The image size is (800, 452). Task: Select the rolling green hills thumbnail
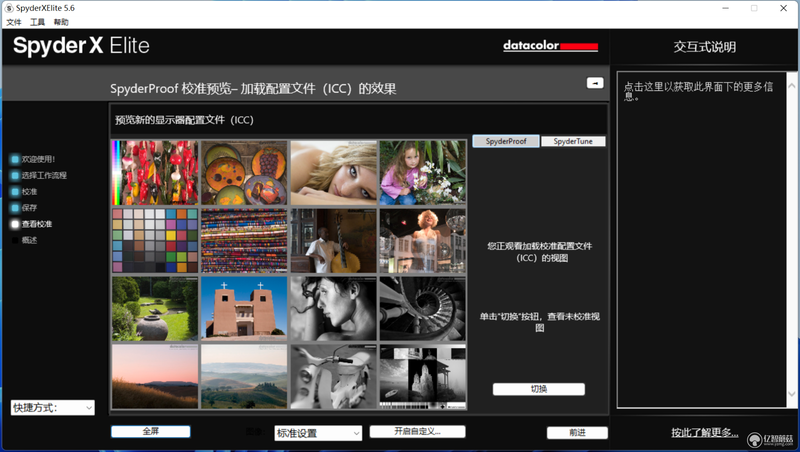pyautogui.click(x=244, y=376)
